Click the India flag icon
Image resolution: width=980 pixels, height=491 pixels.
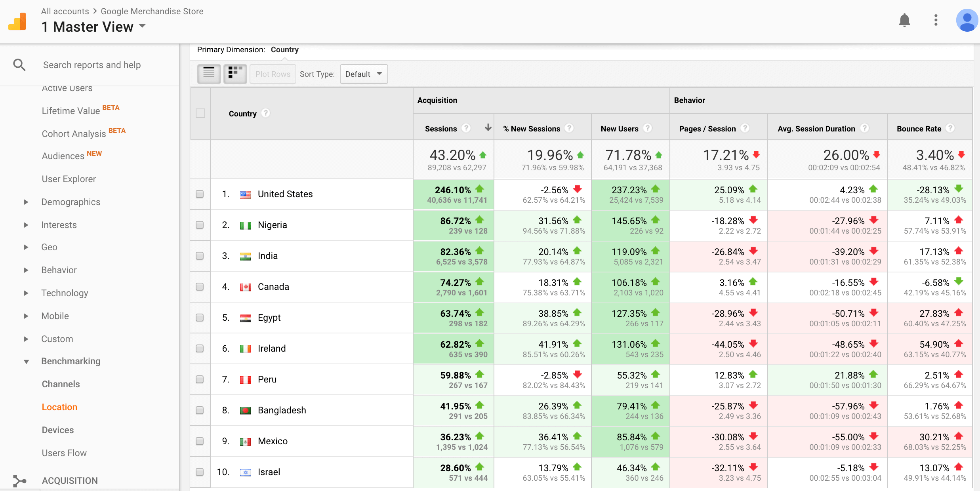point(246,256)
